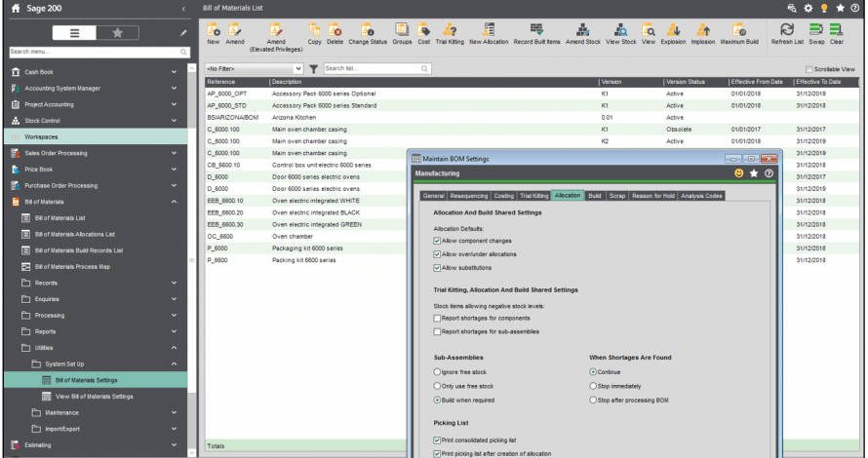Expand Stock Control menu section
This screenshot has width=868, height=458.
[174, 121]
